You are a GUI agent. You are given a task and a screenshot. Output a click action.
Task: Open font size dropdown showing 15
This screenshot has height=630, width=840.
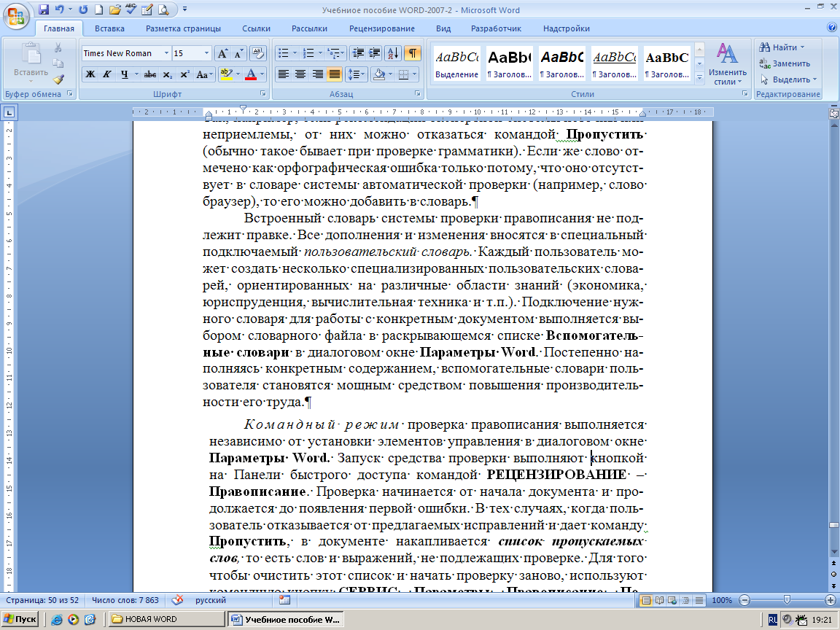206,53
